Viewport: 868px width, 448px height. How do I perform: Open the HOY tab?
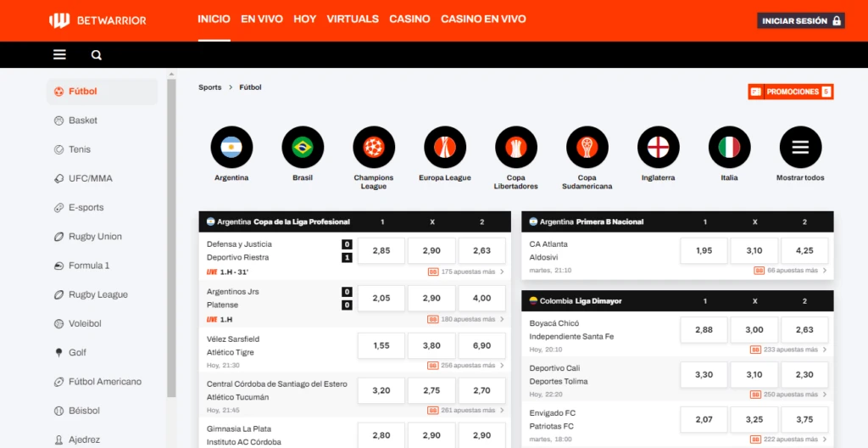coord(305,20)
